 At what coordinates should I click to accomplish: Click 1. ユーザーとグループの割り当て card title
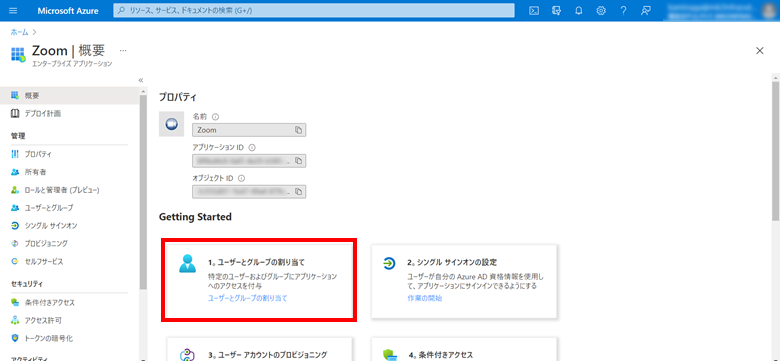click(x=256, y=262)
